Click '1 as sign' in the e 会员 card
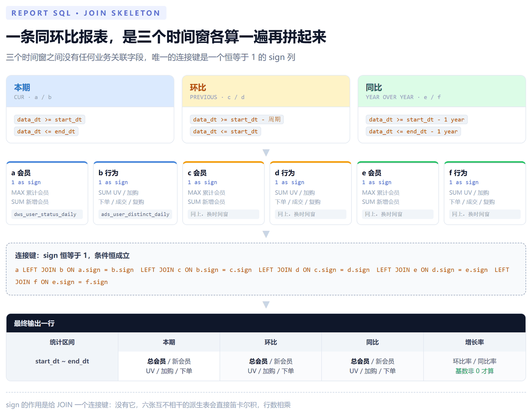 click(x=377, y=182)
